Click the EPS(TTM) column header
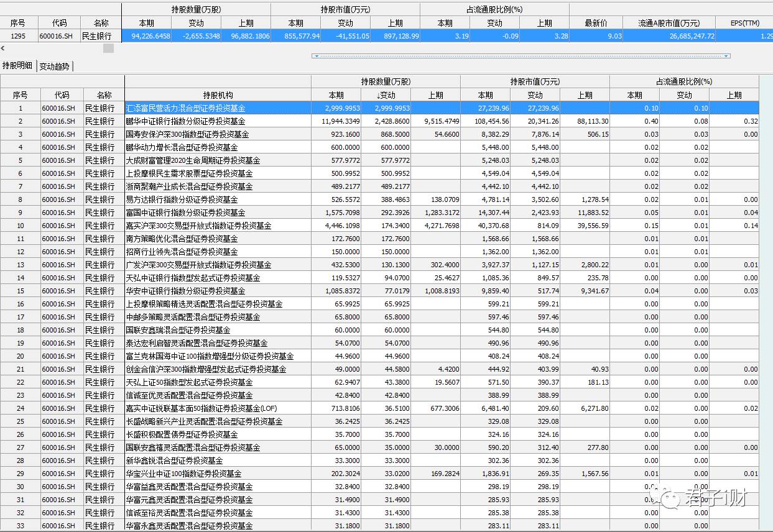 tap(744, 22)
